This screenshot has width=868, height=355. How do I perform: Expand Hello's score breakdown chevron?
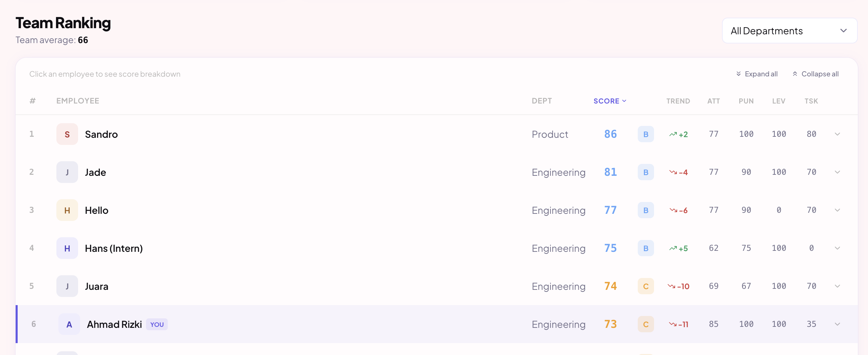pyautogui.click(x=837, y=210)
